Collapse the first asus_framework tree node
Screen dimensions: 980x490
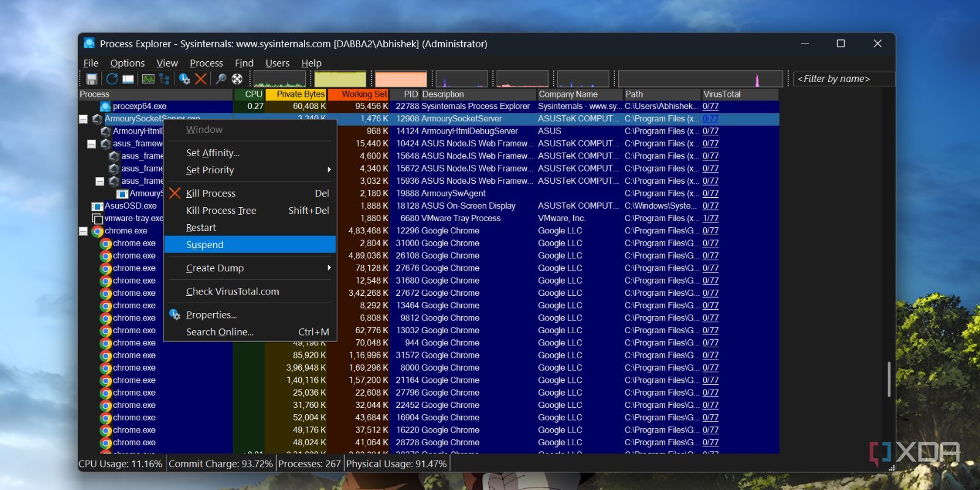point(91,144)
